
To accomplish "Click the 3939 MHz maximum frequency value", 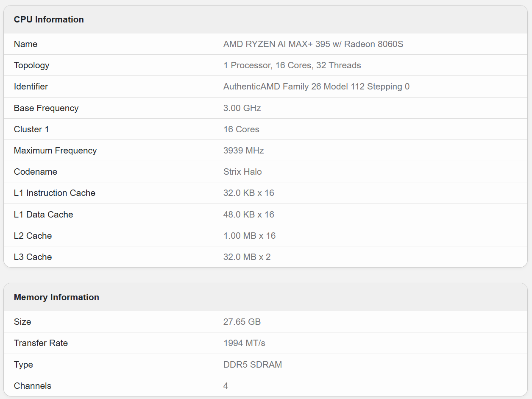I will 243,151.
